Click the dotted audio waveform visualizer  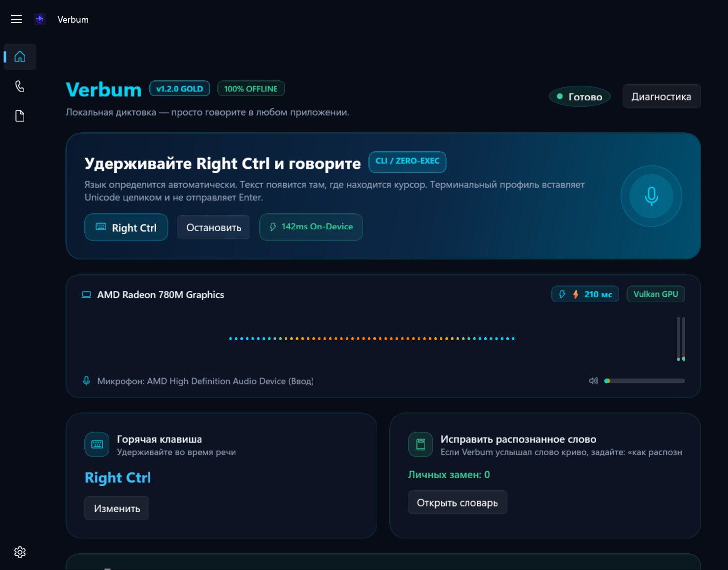pos(372,339)
